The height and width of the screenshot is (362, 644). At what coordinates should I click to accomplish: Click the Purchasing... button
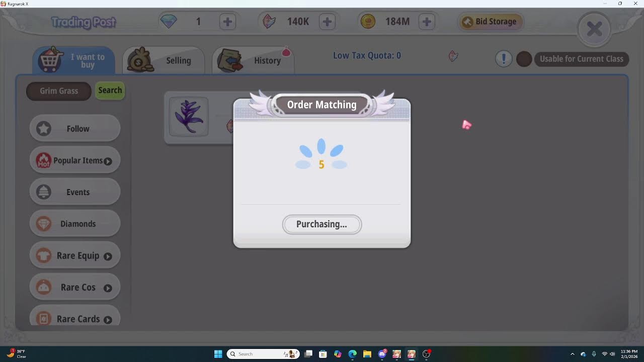coord(322,224)
